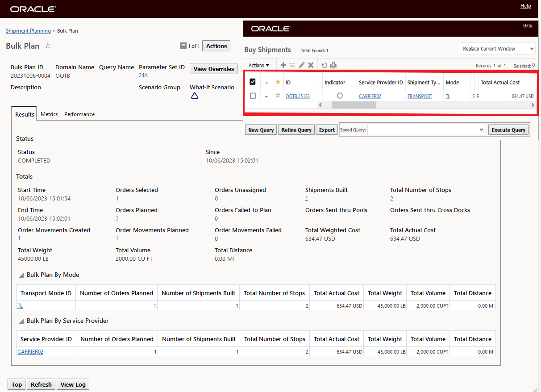Click the horizontal scrollbar thumb in shipments table
541x392 pixels.
pyautogui.click(x=354, y=104)
